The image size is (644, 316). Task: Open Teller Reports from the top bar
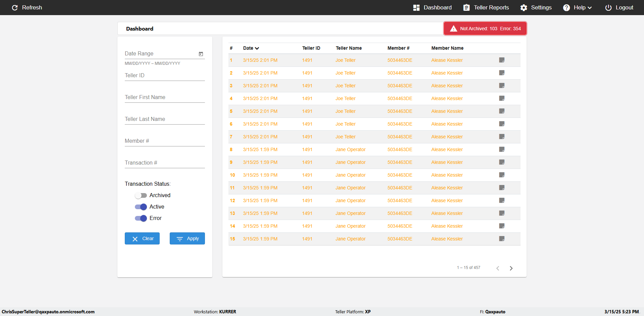(x=486, y=7)
